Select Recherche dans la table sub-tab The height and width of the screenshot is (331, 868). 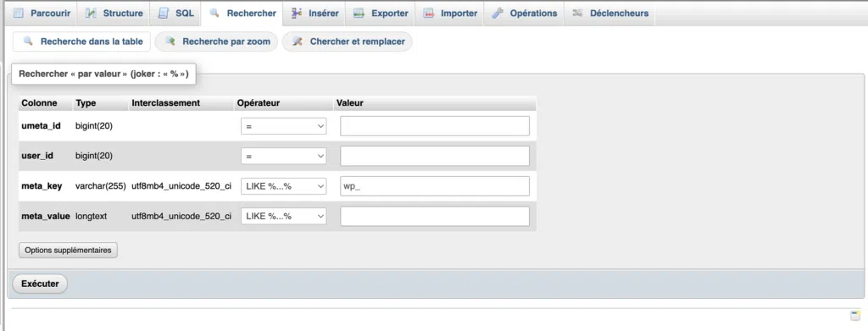(81, 41)
